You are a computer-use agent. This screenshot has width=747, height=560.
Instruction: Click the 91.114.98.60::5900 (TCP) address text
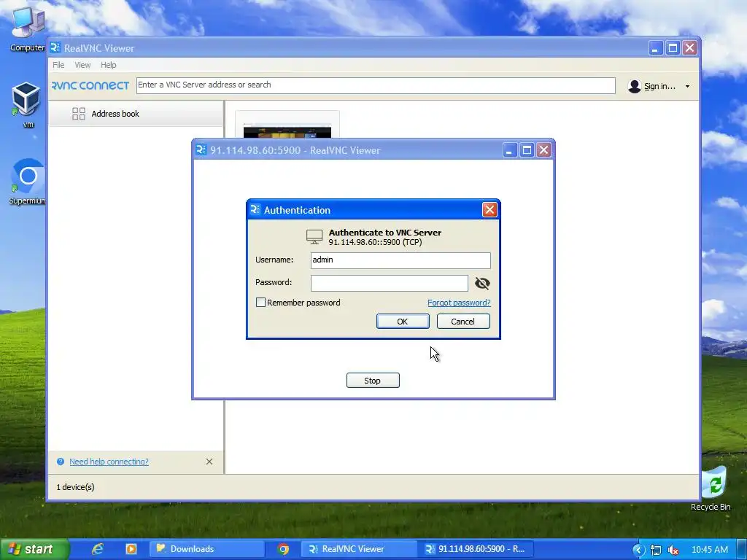tap(375, 242)
